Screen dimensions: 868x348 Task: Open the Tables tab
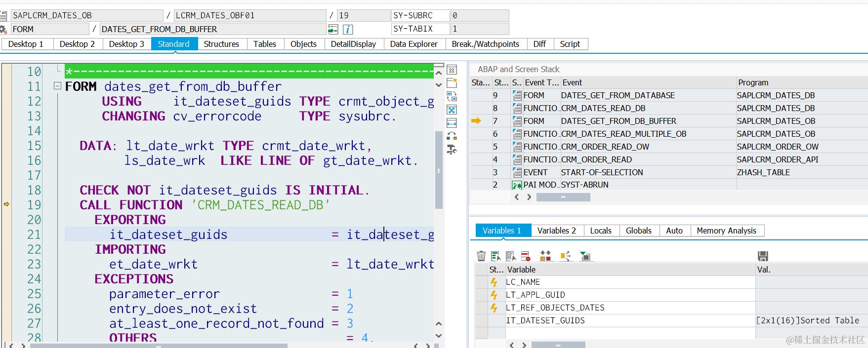pyautogui.click(x=265, y=44)
